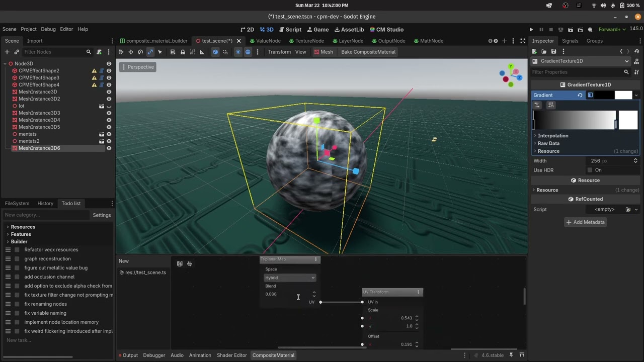Open the GradientTexture1D resource dropdown
Image resolution: width=644 pixels, height=362 pixels.
click(x=581, y=61)
